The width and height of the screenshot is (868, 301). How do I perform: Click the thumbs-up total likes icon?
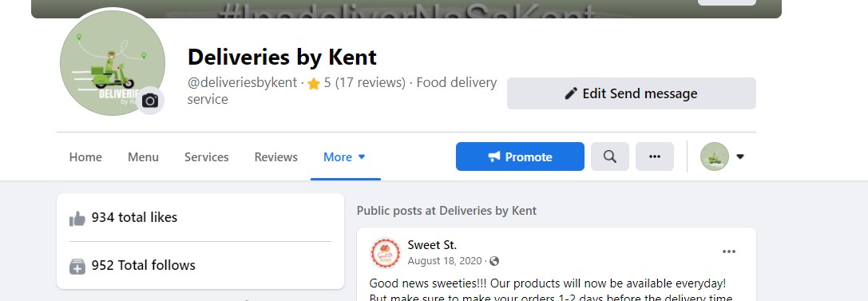77,219
